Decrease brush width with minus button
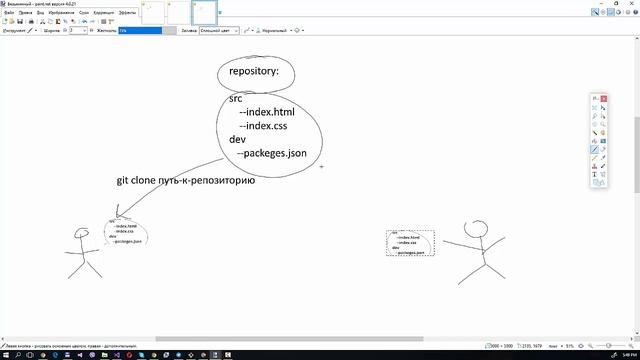This screenshot has width=640, height=360. (65, 31)
